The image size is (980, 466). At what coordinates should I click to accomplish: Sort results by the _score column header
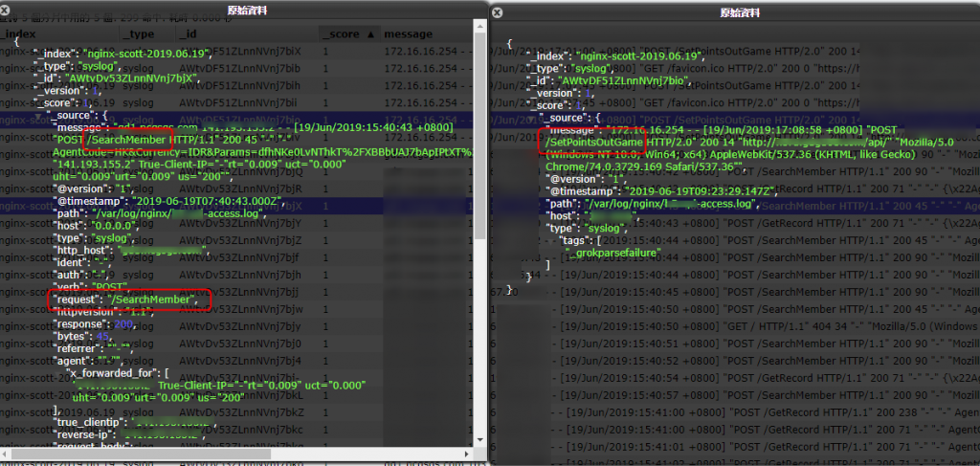tap(348, 33)
